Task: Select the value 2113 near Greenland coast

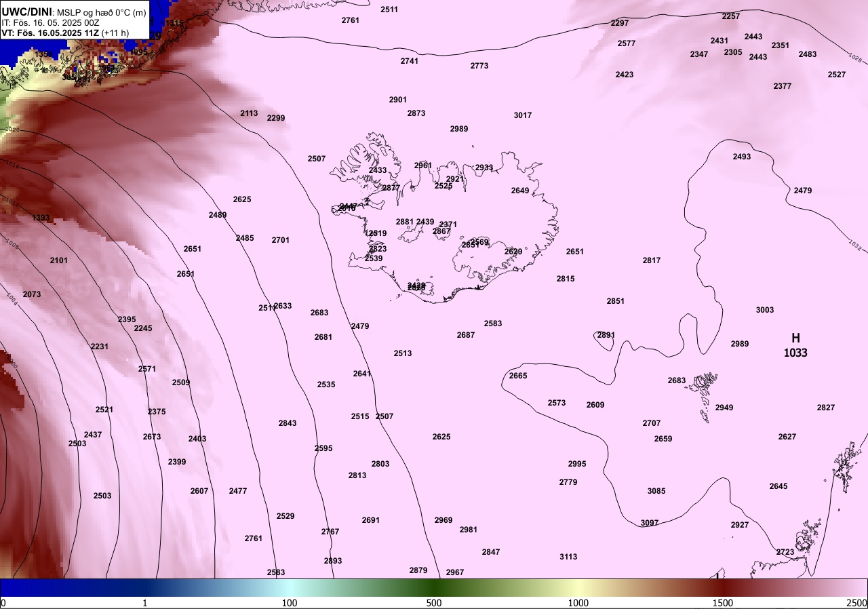Action: click(x=249, y=113)
